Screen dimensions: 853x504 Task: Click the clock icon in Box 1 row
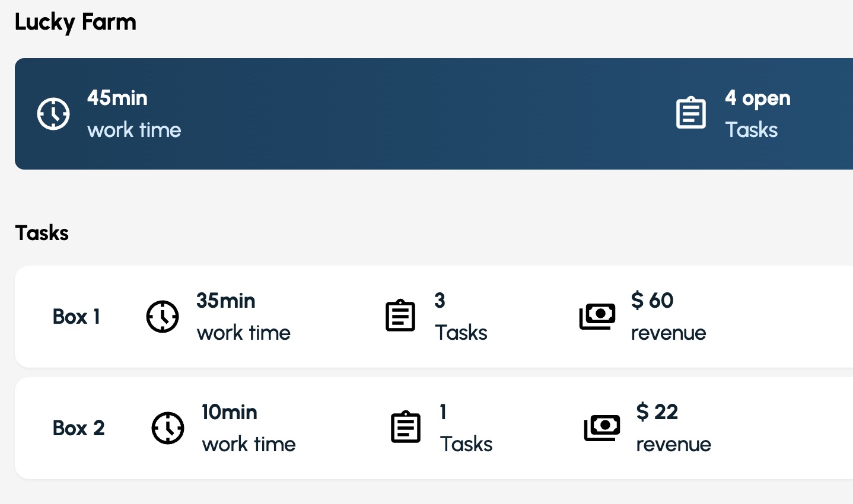163,317
